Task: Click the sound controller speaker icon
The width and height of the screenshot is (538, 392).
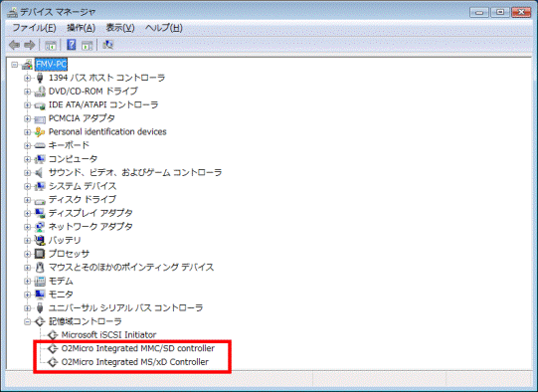Action: click(x=40, y=172)
